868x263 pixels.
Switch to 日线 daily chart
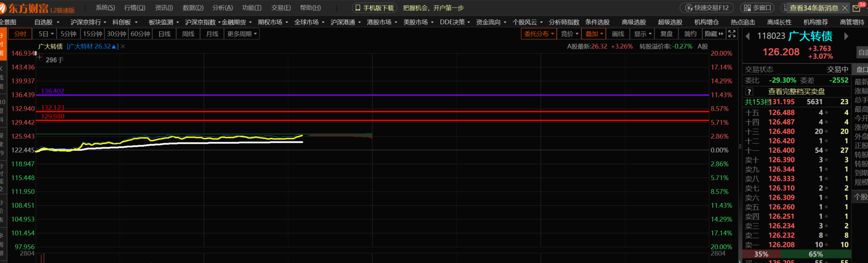pyautogui.click(x=164, y=34)
